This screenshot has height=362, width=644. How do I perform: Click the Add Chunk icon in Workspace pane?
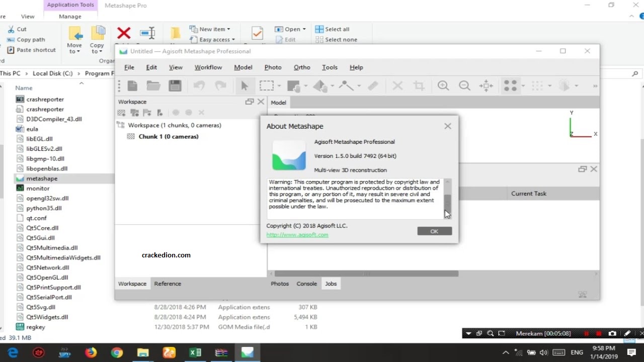pos(121,113)
